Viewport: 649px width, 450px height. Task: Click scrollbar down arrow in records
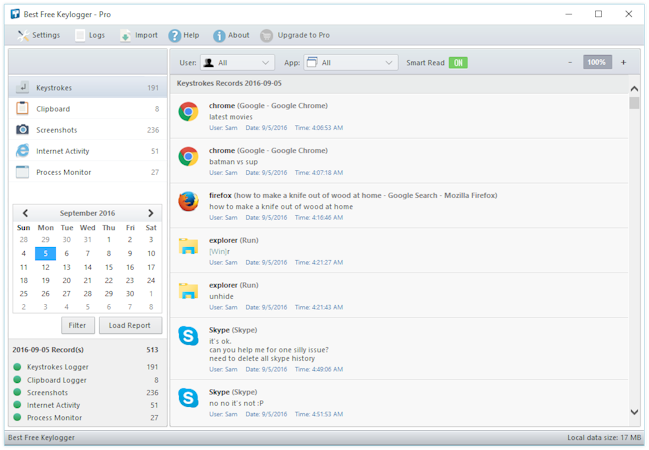click(634, 412)
